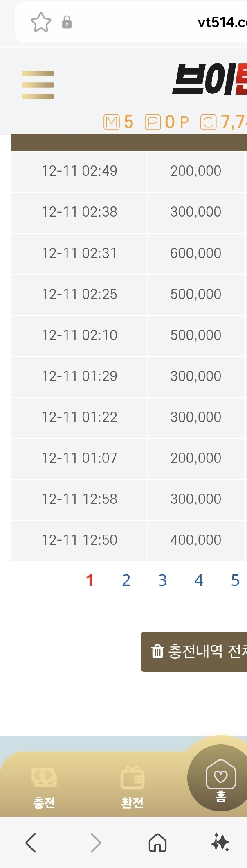247x868 pixels.
Task: Go to home via the heart 홈 button
Action: (x=220, y=778)
